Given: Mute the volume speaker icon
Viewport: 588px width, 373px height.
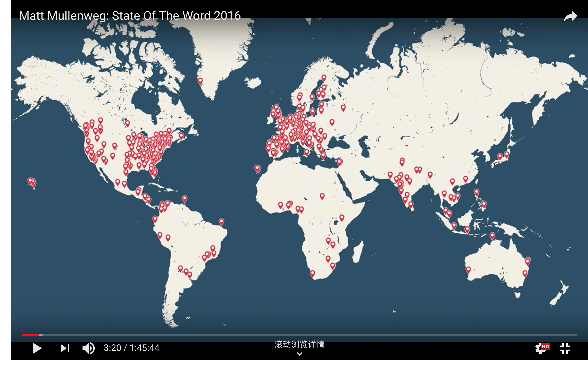Looking at the screenshot, I should (88, 348).
